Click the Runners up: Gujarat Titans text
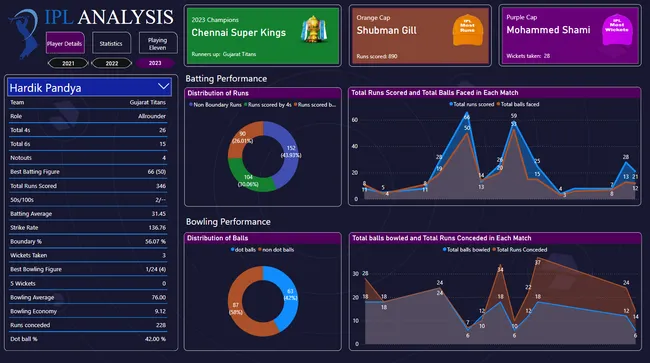This screenshot has height=363, width=650. pyautogui.click(x=224, y=54)
